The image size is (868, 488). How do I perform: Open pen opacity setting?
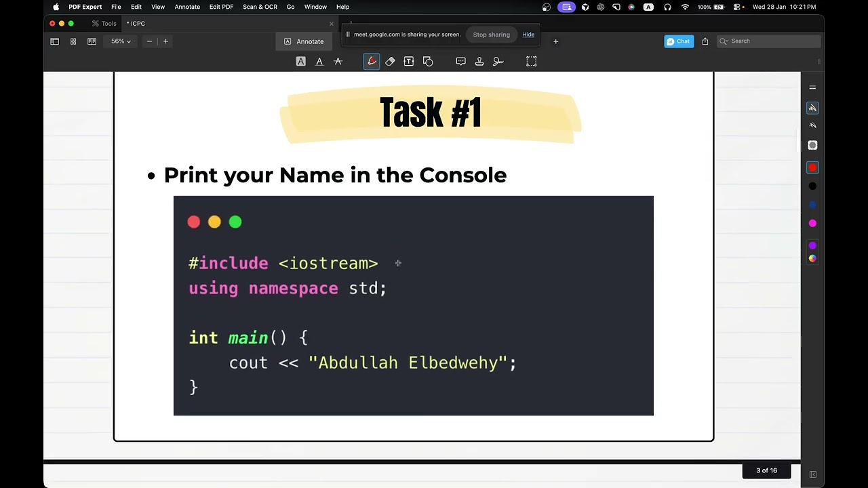click(812, 145)
